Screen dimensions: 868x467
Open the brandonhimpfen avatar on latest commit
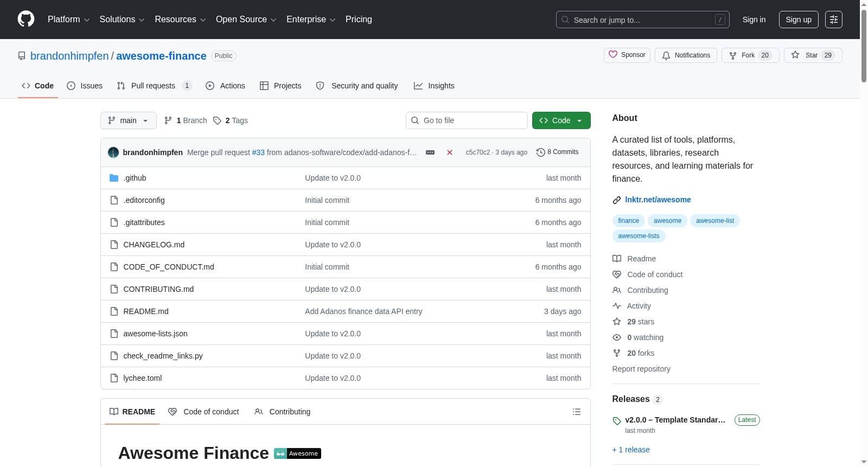pos(113,152)
